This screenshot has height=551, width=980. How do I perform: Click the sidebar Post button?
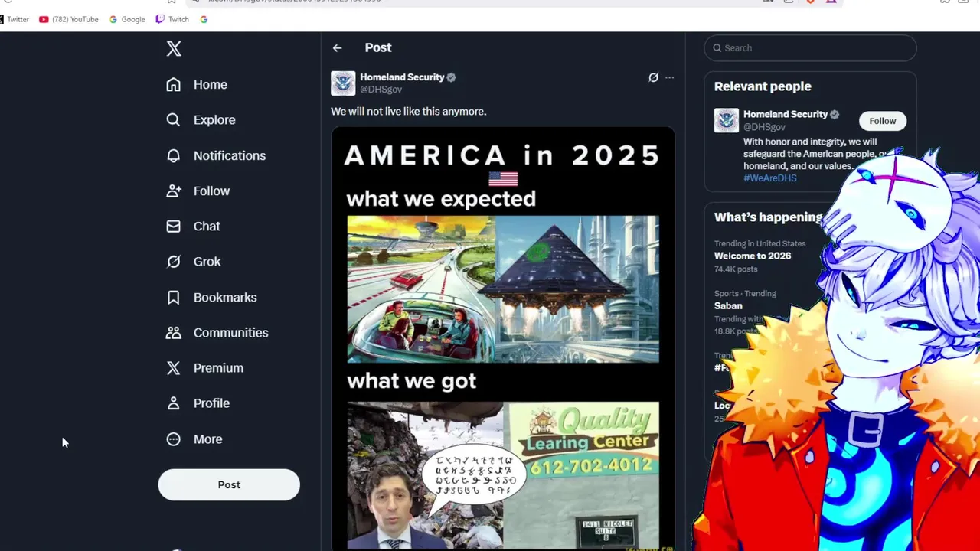(x=229, y=484)
